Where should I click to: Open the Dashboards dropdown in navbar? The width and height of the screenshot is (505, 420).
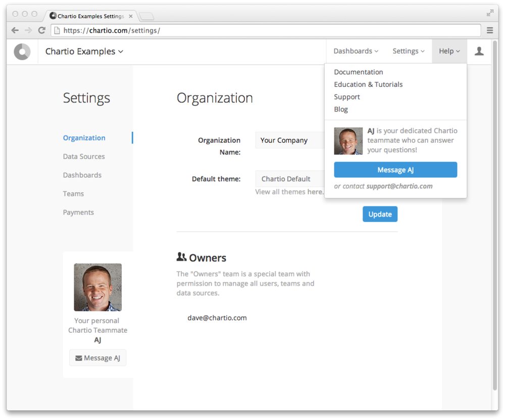356,51
